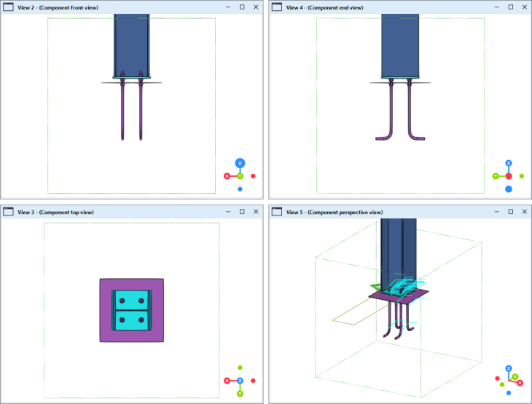Image resolution: width=532 pixels, height=404 pixels.
Task: Click the green Y axis in View 2 gizmo
Action: point(240,176)
